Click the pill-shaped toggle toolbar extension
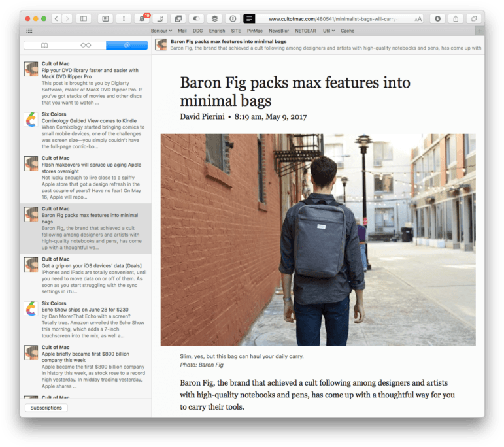504x447 pixels. (x=196, y=19)
